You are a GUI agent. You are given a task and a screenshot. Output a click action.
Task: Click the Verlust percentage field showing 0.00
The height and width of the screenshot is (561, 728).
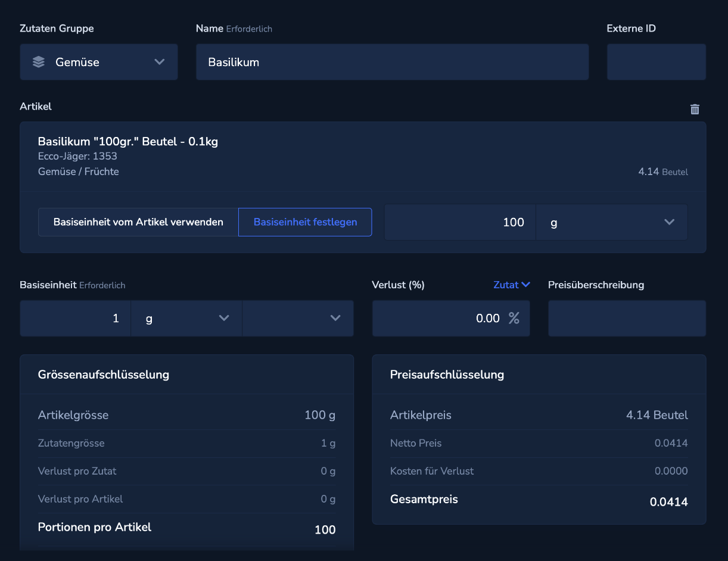pyautogui.click(x=451, y=318)
